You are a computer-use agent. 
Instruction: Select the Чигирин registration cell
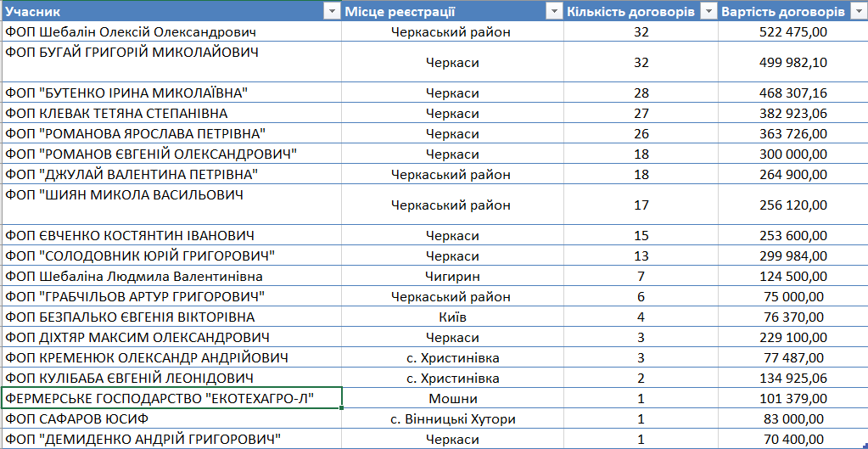click(x=452, y=276)
